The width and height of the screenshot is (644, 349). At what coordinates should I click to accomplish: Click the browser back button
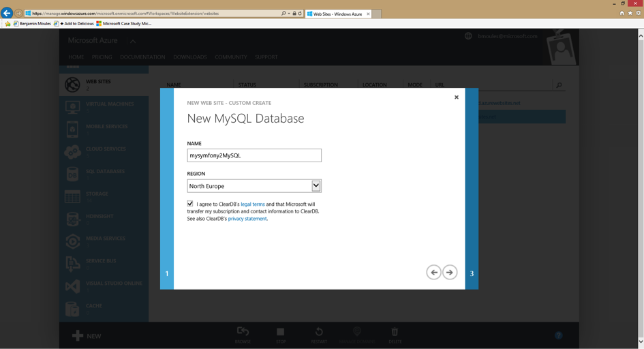(x=7, y=13)
